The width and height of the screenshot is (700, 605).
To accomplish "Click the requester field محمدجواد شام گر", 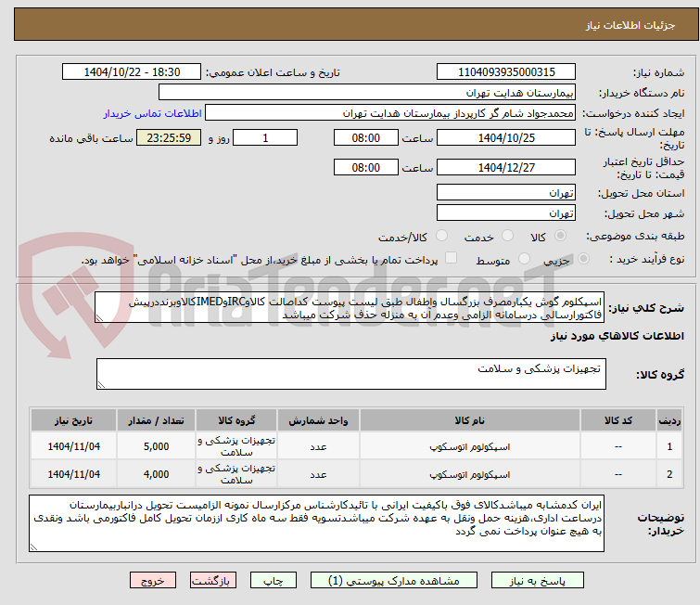I will tap(389, 113).
